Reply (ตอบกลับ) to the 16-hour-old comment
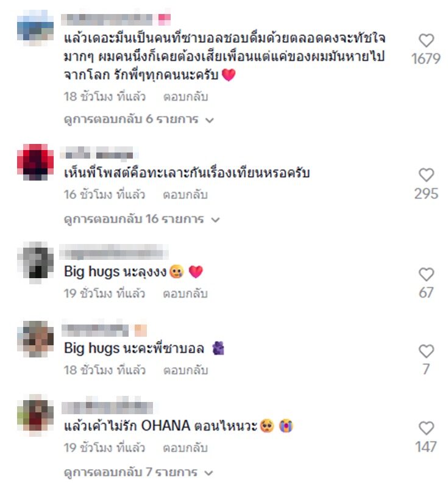The height and width of the screenshot is (488, 448). click(x=185, y=195)
